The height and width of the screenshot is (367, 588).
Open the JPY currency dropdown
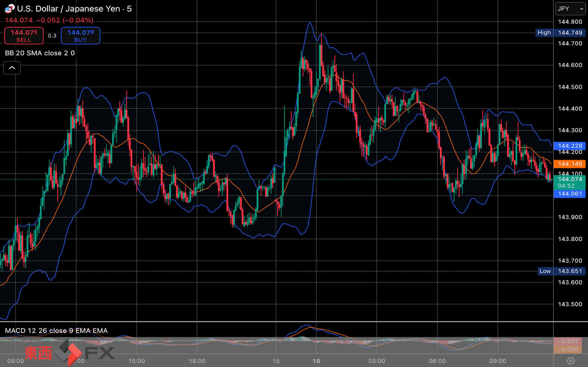pyautogui.click(x=570, y=9)
